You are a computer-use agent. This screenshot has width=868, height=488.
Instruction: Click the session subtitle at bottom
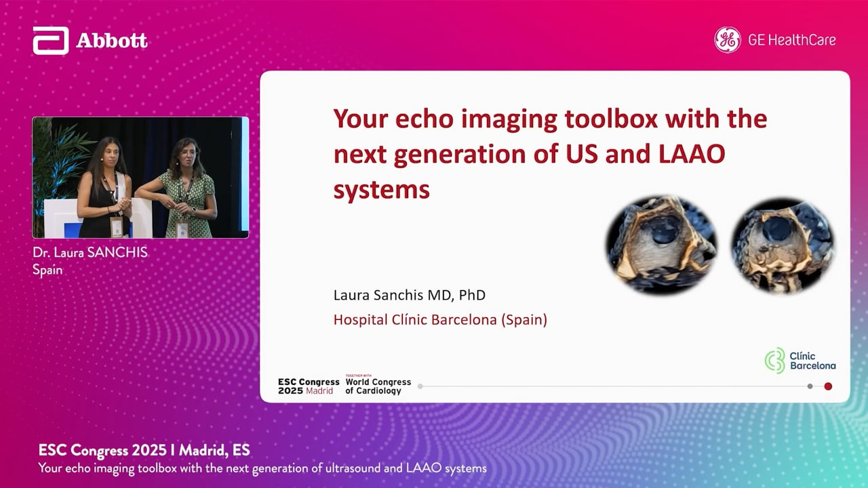coord(262,468)
